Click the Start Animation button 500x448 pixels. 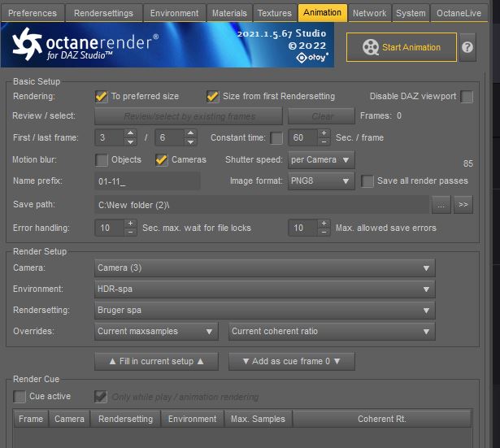click(402, 47)
